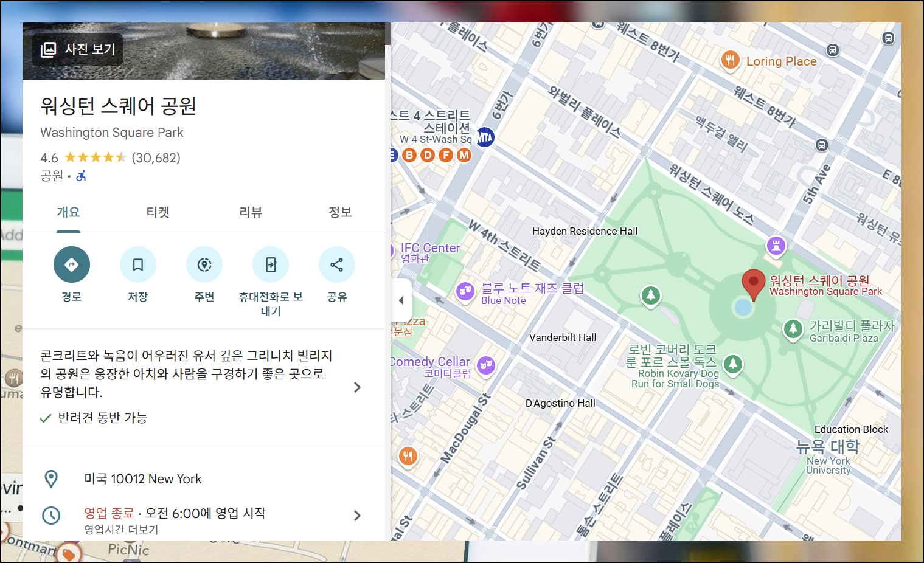Click the 반려견 동반 가능 checkmark row
The width and height of the screenshot is (924, 563).
[94, 418]
